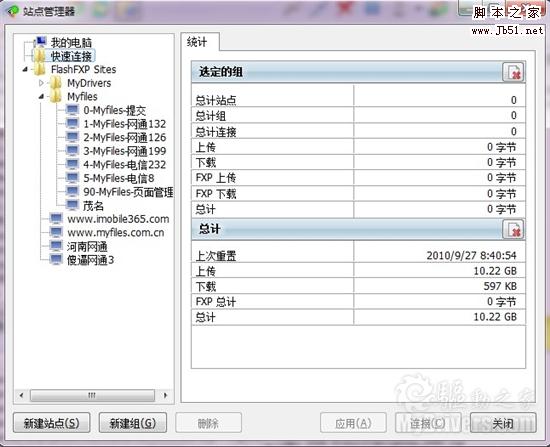Click the 删除 button
This screenshot has width=550, height=447.
[x=208, y=423]
